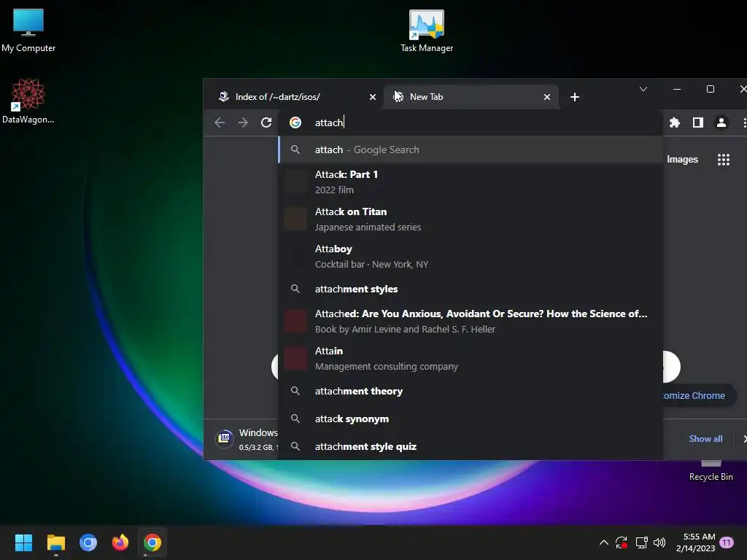Viewport: 747px width, 560px height.
Task: Open a new Chrome tab
Action: [575, 97]
